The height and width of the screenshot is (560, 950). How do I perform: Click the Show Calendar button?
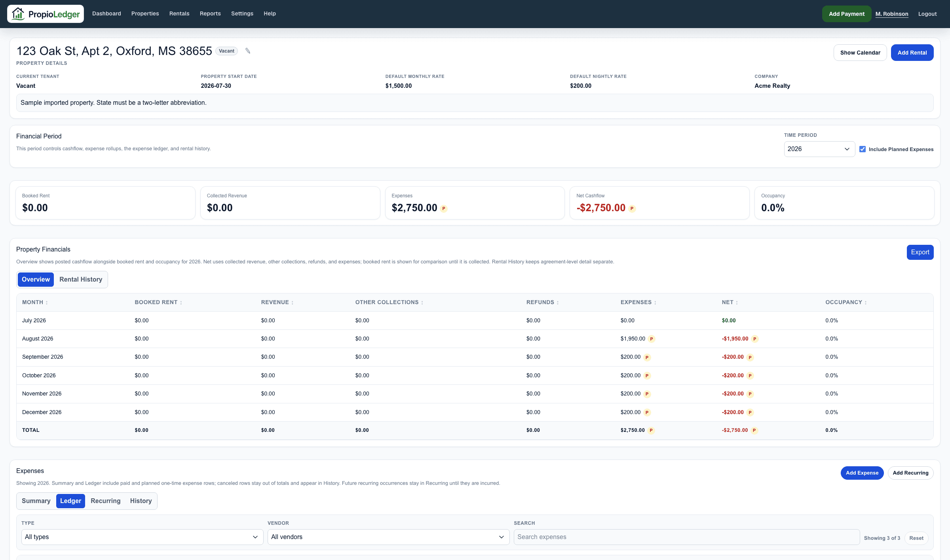pyautogui.click(x=860, y=53)
